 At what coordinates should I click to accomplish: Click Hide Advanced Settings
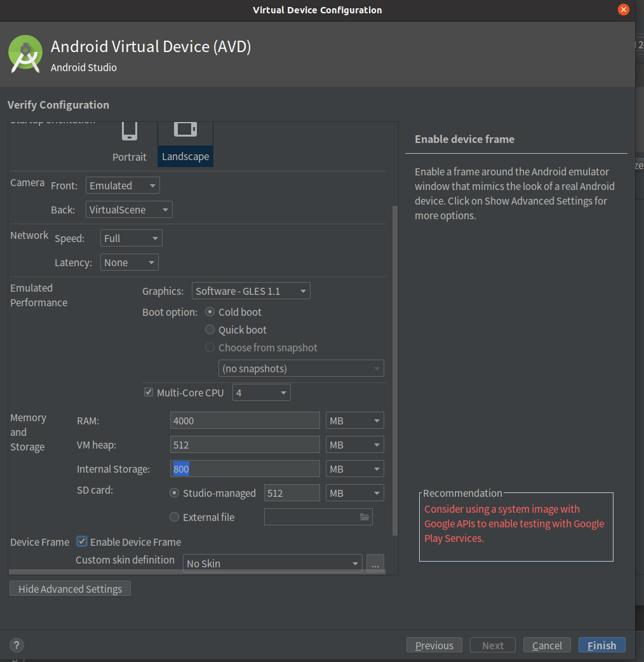[70, 588]
